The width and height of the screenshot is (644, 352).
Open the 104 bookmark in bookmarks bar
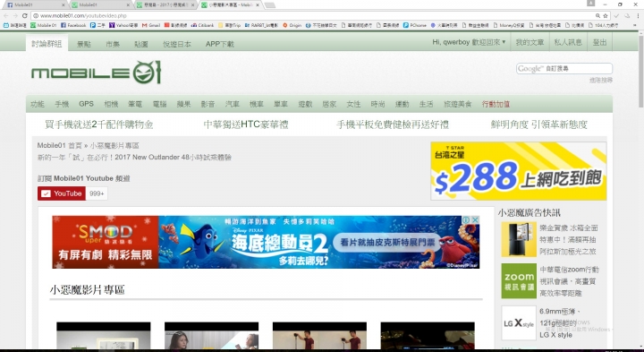click(x=604, y=25)
